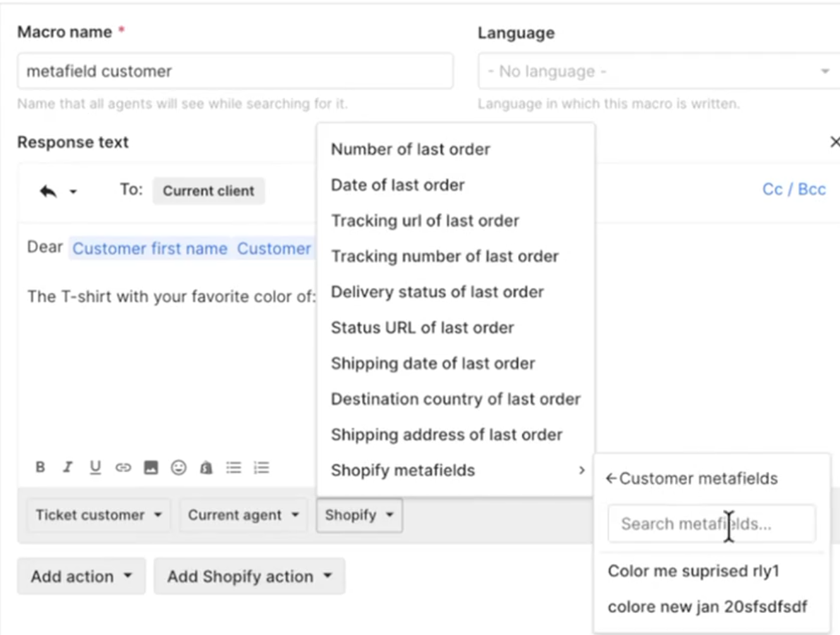Select Tracking url of last order

[x=424, y=221]
